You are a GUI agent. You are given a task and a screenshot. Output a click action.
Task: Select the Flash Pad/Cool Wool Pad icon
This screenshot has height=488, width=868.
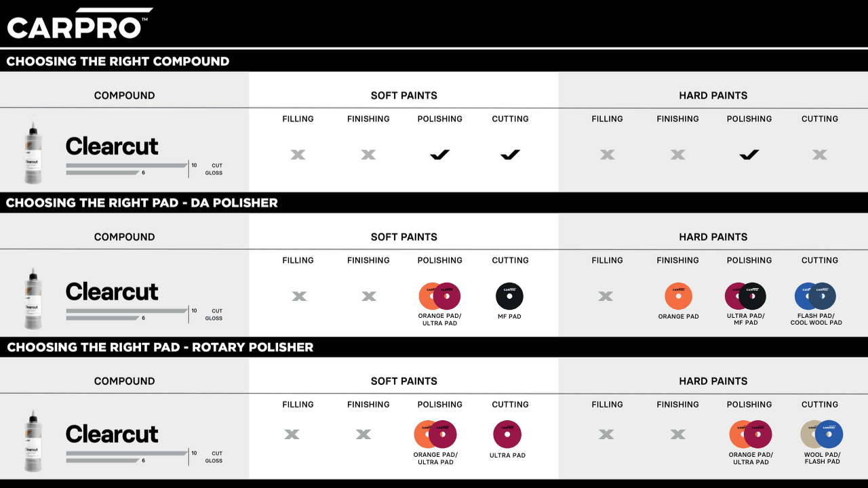815,296
